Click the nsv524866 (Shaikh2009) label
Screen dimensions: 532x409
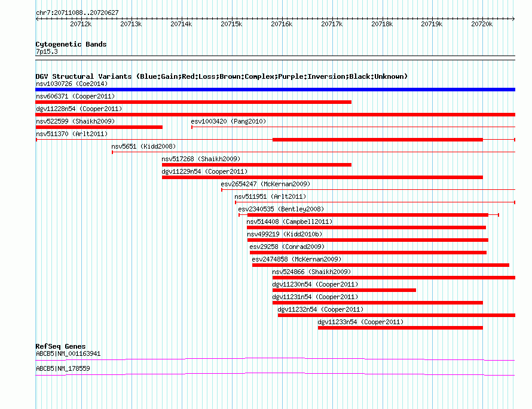(x=311, y=272)
